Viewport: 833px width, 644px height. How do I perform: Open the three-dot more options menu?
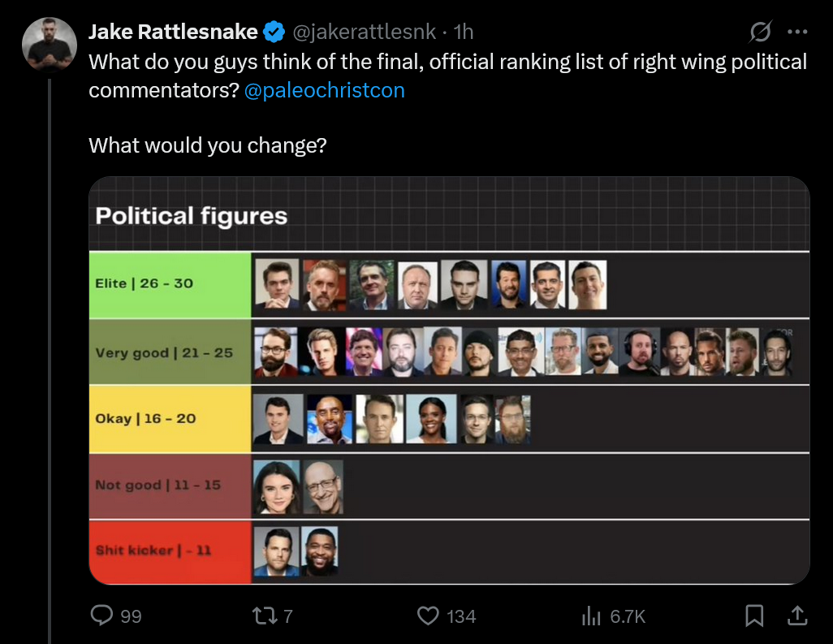pyautogui.click(x=798, y=32)
